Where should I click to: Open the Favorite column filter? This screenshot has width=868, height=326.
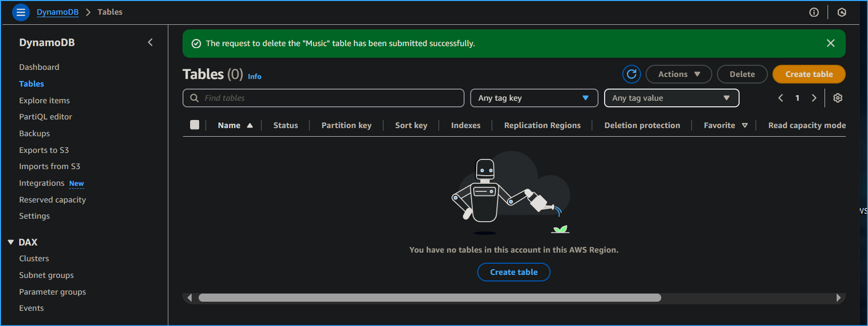coord(745,126)
